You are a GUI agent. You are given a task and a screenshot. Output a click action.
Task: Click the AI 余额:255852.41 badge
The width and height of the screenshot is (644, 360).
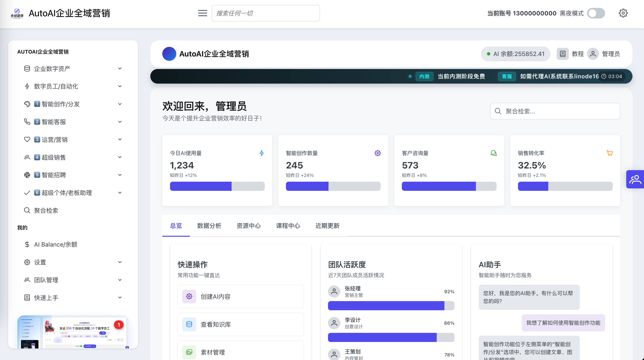click(516, 54)
